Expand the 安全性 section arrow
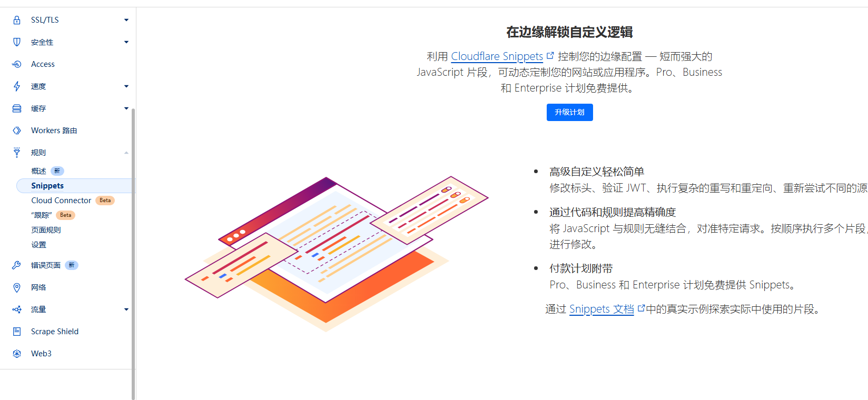The height and width of the screenshot is (400, 868). 126,42
